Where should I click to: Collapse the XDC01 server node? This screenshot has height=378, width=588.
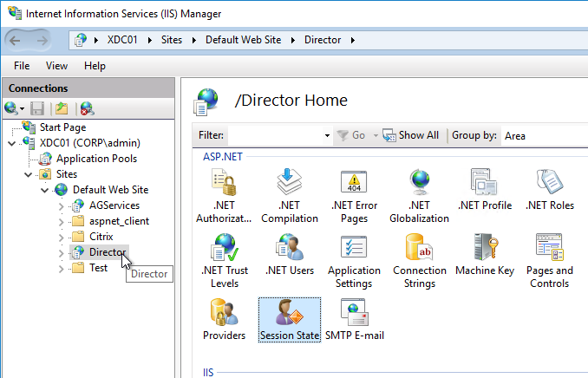[x=11, y=143]
